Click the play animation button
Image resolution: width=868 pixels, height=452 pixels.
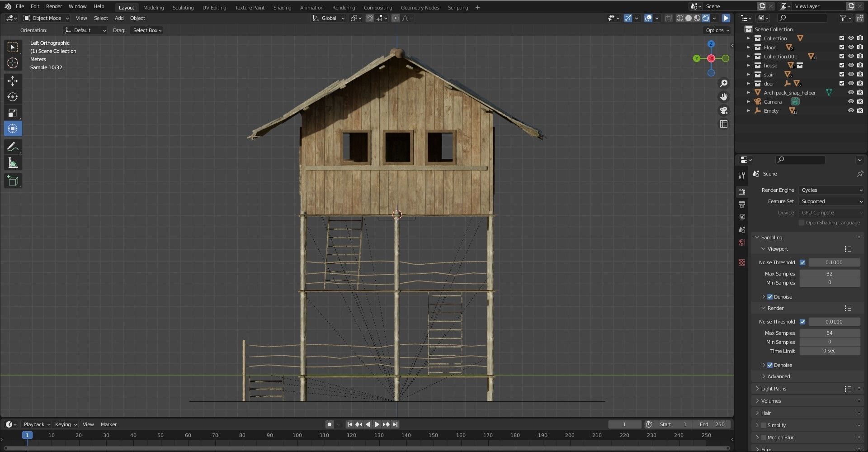pyautogui.click(x=377, y=424)
